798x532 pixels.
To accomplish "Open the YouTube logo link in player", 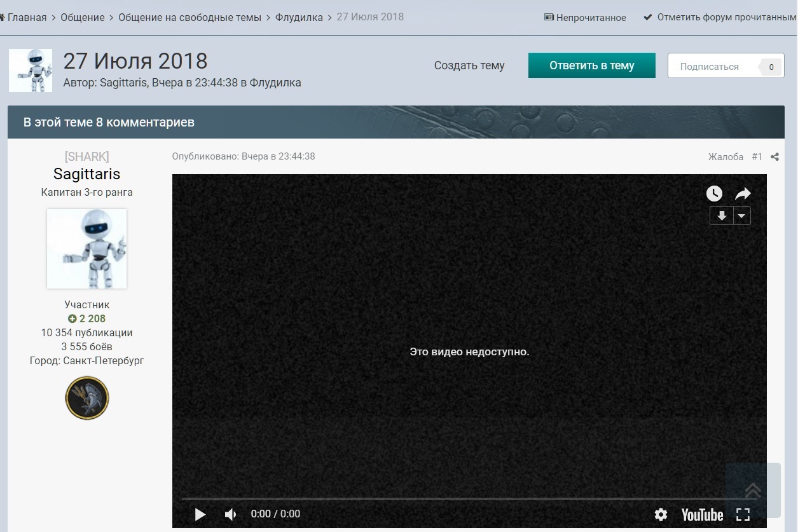I will point(703,514).
